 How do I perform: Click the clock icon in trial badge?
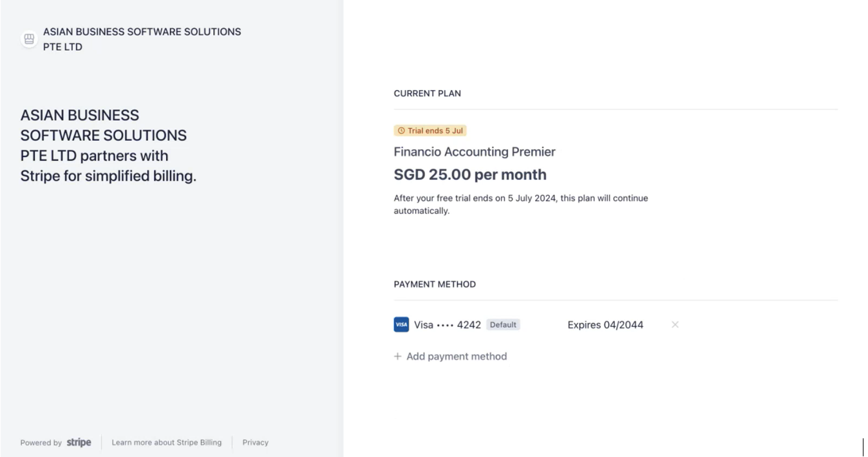(x=401, y=131)
